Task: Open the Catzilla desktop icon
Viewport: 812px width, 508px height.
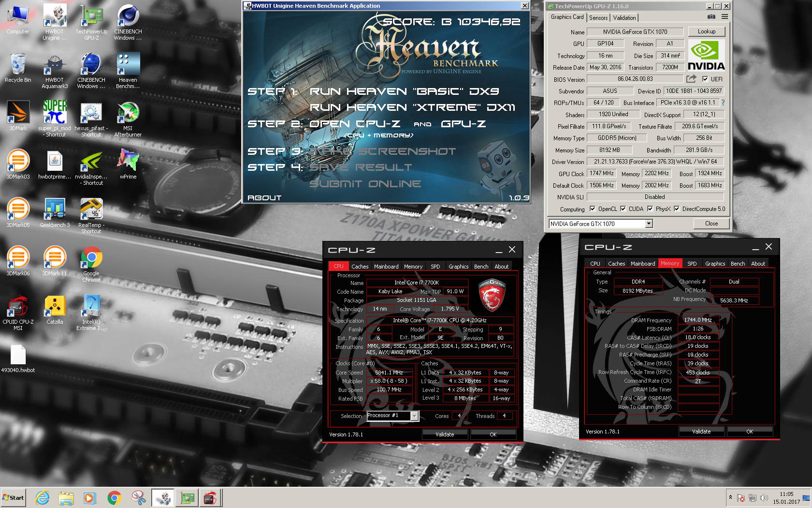Action: 55,310
